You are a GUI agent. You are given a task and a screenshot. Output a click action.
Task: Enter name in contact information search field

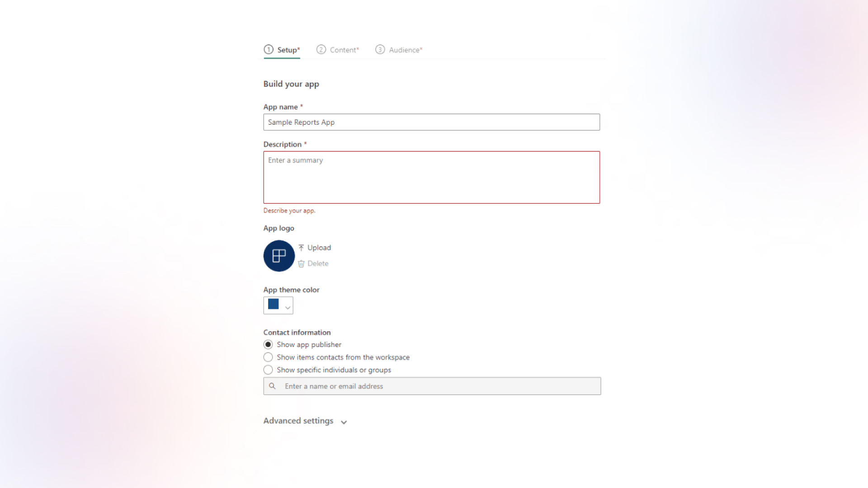point(431,385)
